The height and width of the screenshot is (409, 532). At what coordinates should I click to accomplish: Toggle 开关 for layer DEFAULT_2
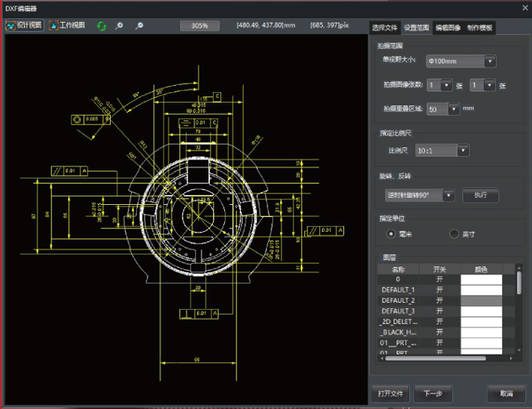pyautogui.click(x=440, y=301)
